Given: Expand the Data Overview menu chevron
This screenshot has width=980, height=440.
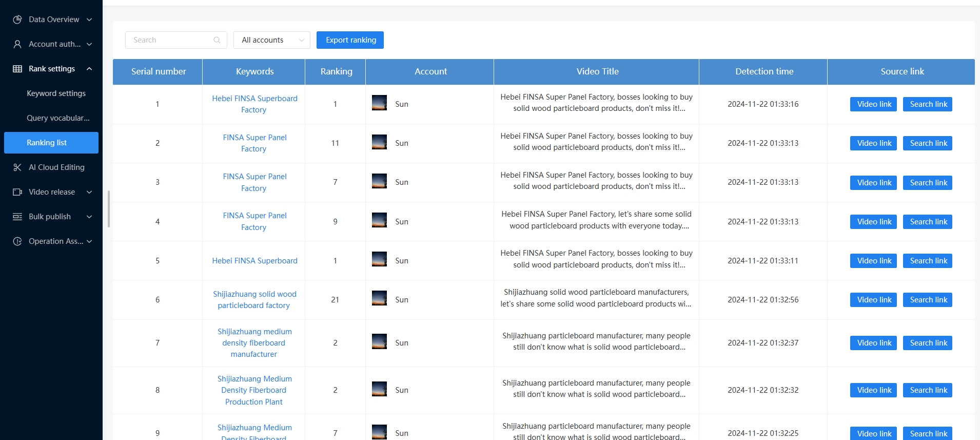Looking at the screenshot, I should [89, 20].
